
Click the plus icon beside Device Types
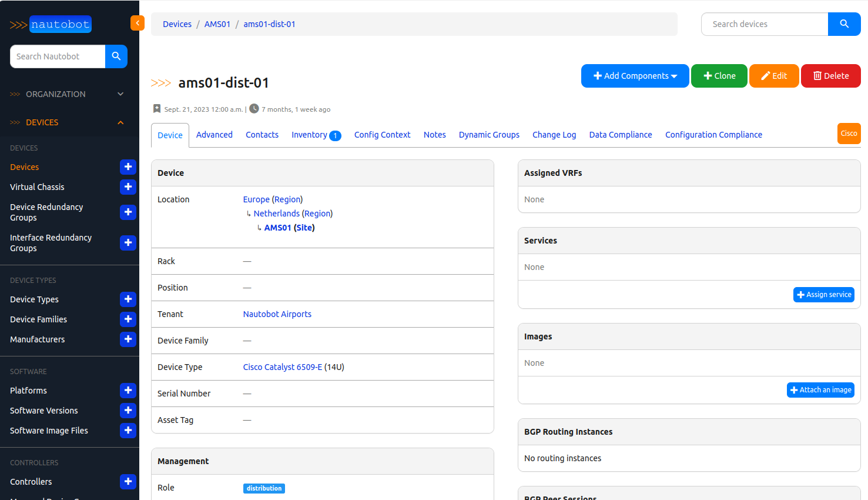click(x=128, y=299)
